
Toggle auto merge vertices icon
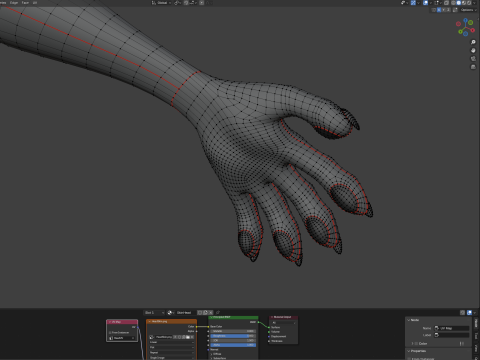pyautogui.click(x=455, y=10)
